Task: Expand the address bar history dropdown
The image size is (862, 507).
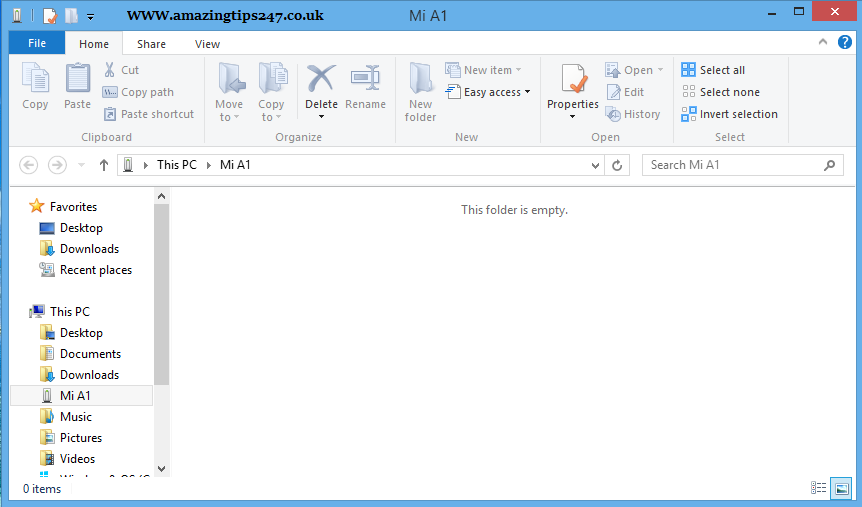Action: pyautogui.click(x=595, y=165)
